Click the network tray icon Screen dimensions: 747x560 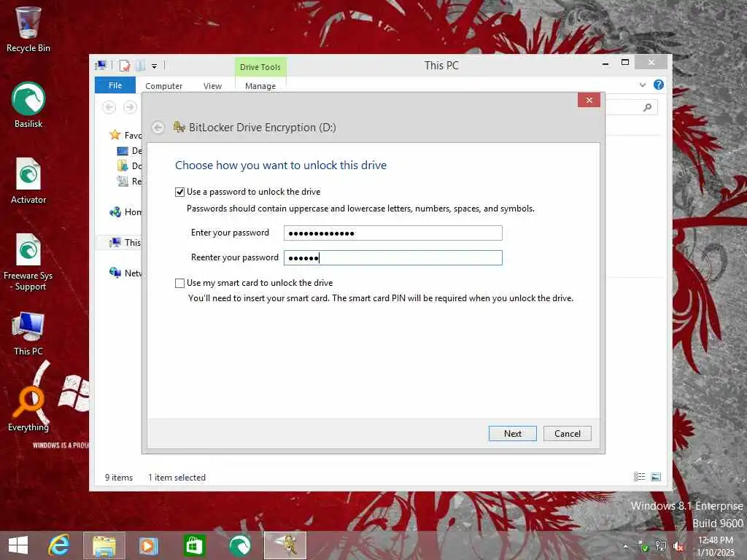point(660,546)
